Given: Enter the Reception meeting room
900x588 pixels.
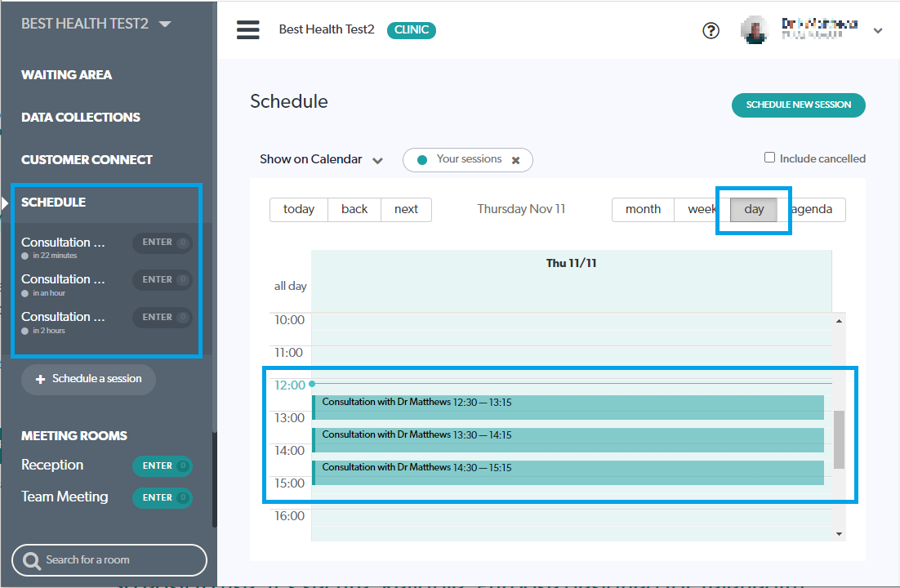Looking at the screenshot, I should point(163,465).
